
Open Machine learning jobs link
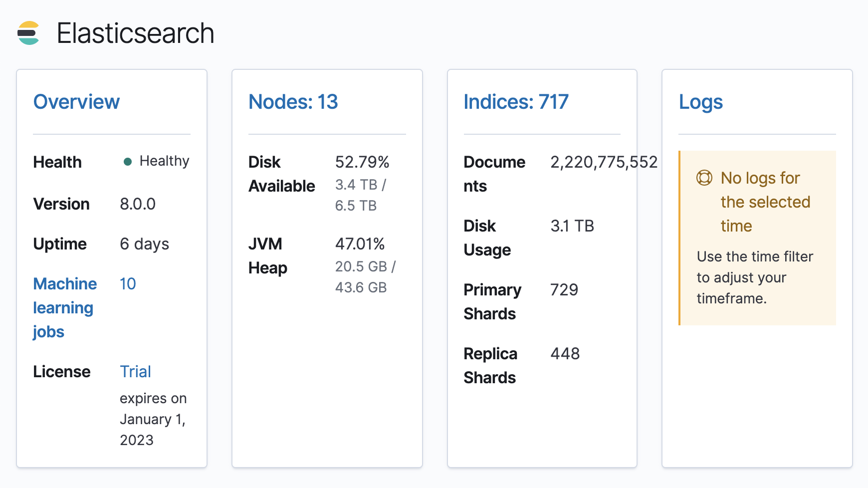tap(65, 307)
